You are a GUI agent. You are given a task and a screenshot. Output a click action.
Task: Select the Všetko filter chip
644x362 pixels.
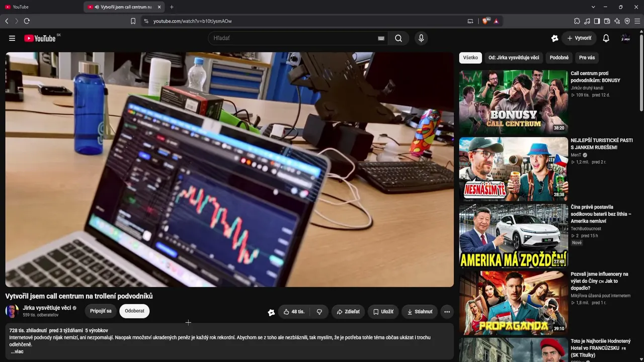click(470, 58)
